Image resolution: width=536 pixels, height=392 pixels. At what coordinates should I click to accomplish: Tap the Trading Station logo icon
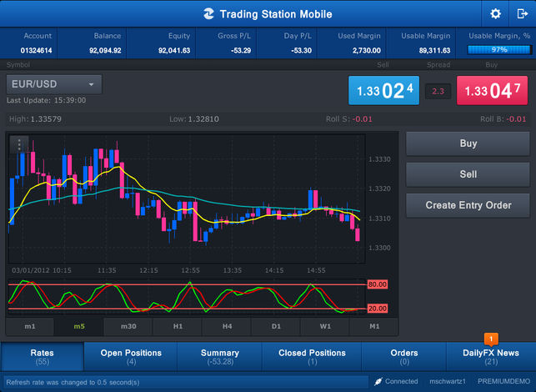point(208,14)
